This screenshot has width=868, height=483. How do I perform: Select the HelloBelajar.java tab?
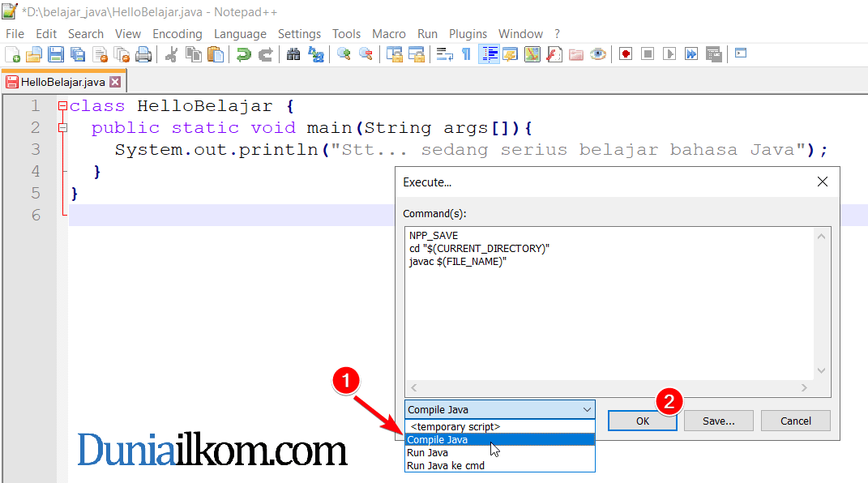(x=62, y=82)
